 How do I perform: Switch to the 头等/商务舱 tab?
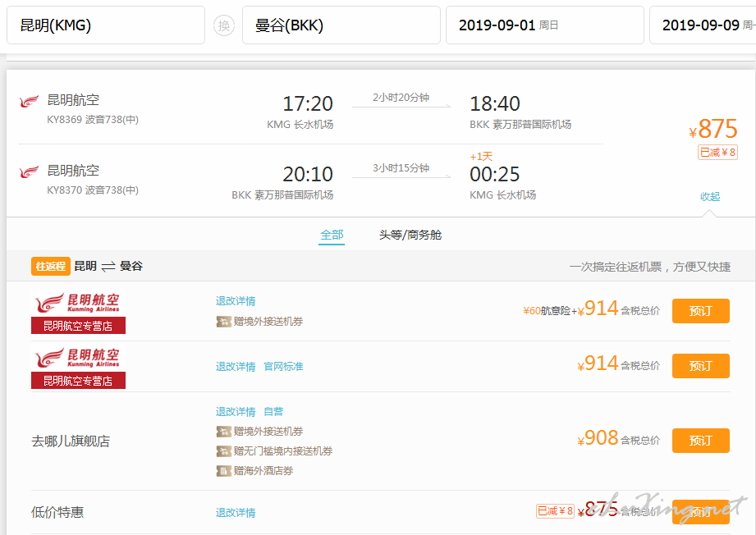[x=410, y=235]
